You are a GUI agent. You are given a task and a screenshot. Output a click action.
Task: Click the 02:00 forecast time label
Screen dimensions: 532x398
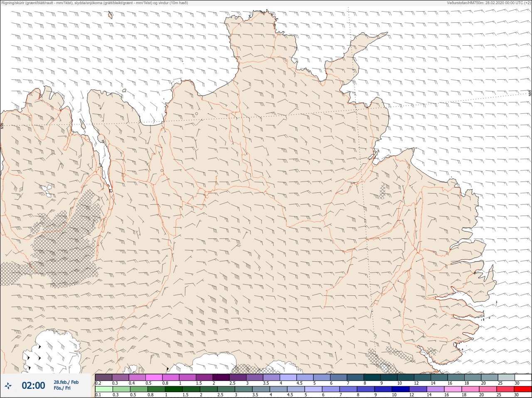(33, 386)
